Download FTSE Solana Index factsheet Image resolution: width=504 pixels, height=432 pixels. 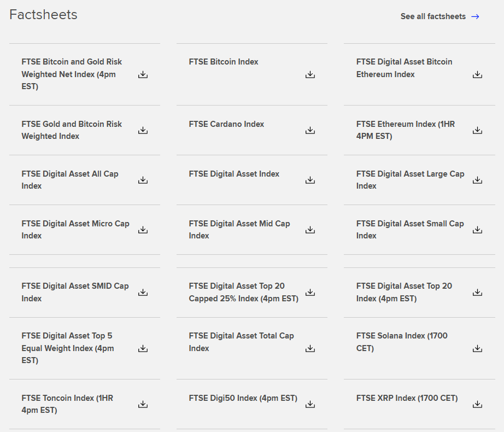477,348
